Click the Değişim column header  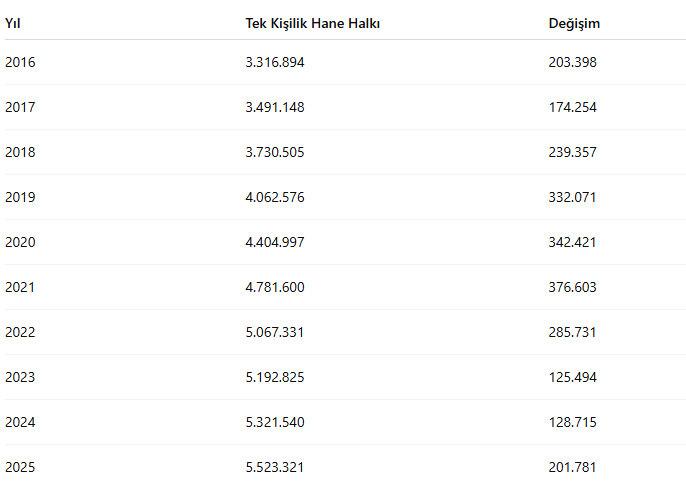coord(574,23)
